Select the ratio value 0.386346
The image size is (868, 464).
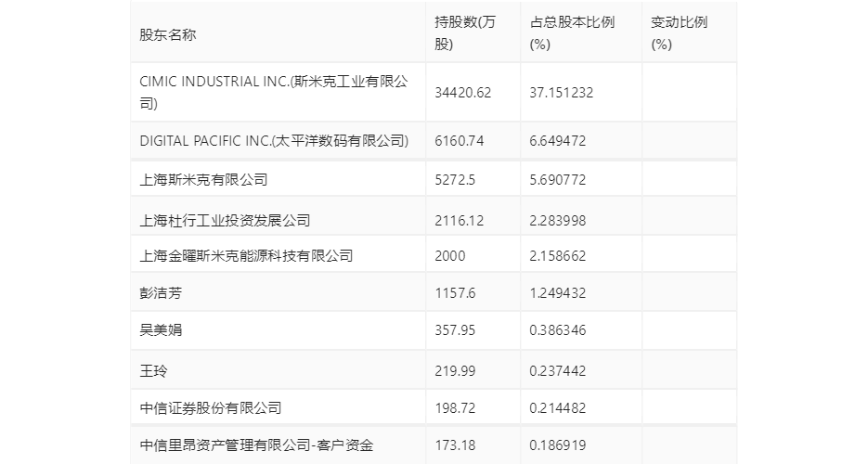point(557,330)
